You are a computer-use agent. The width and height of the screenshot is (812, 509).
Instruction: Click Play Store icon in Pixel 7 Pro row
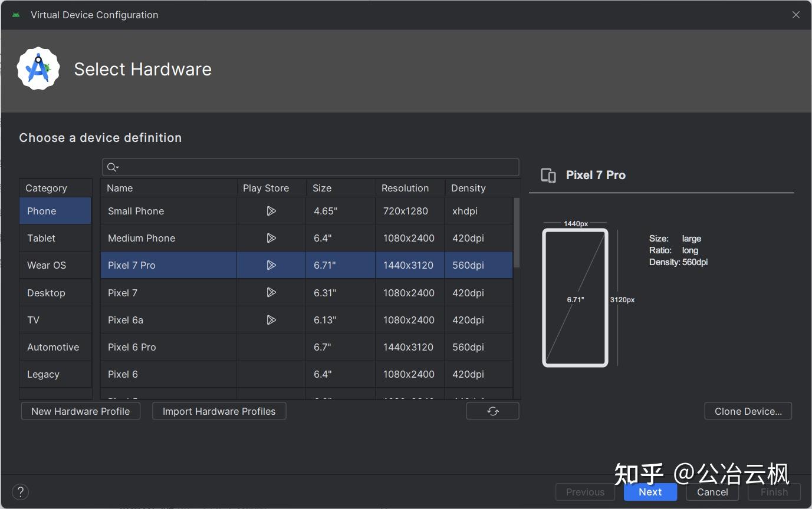pyautogui.click(x=271, y=265)
